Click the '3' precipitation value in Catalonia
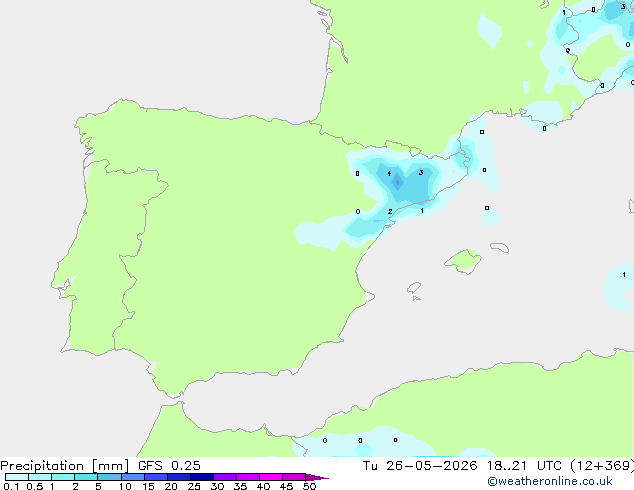 click(421, 173)
